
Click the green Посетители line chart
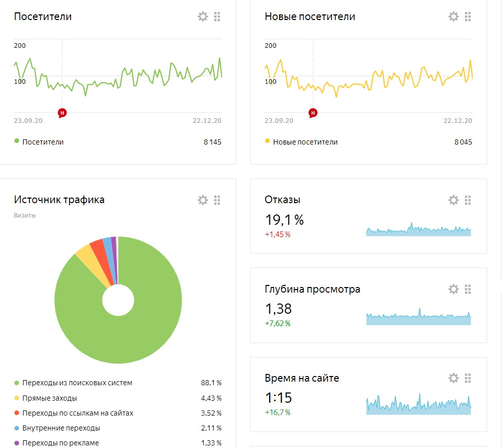tap(118, 76)
